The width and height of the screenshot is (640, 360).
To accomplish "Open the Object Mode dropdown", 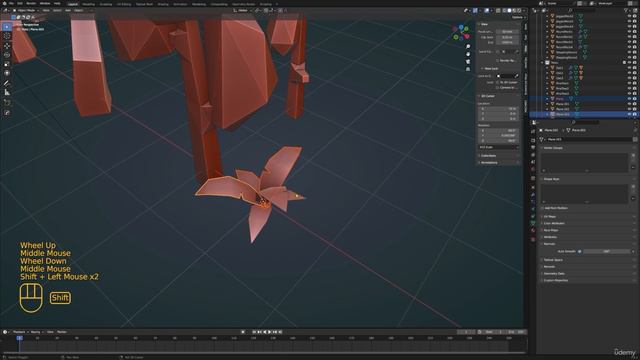I will coord(25,11).
